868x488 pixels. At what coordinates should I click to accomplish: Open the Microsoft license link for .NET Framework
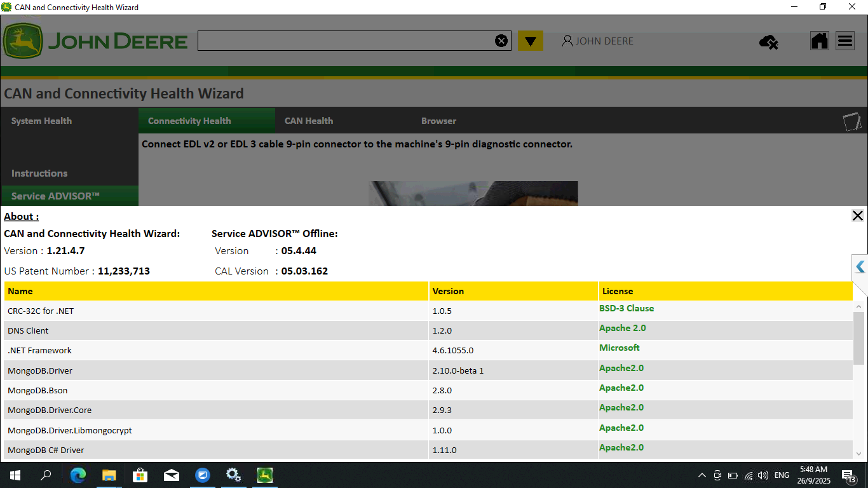(x=620, y=348)
